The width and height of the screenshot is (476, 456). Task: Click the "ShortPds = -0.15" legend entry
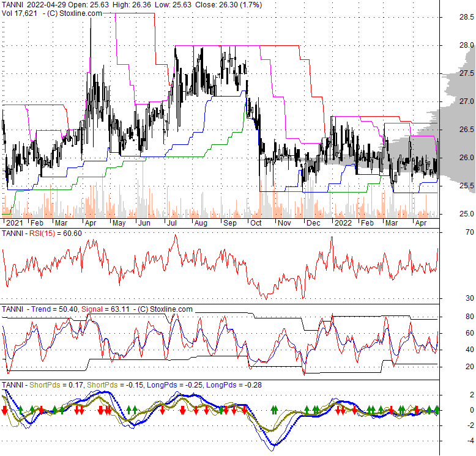(x=115, y=385)
